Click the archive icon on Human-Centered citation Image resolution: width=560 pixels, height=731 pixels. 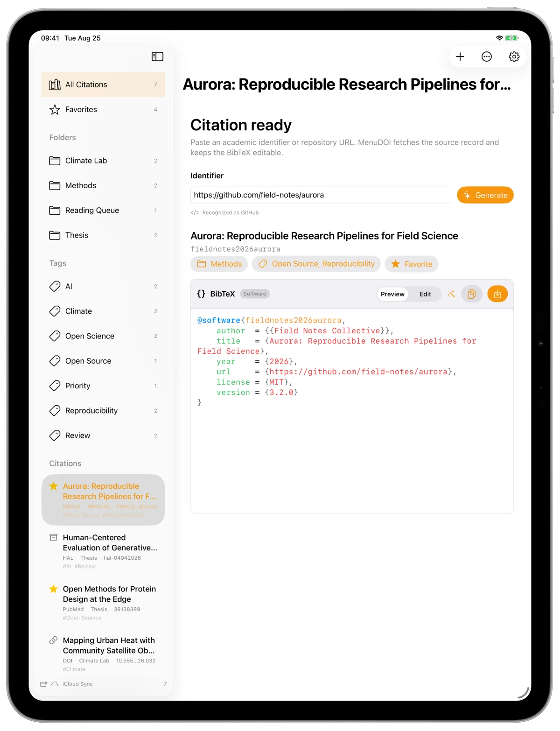tap(54, 538)
